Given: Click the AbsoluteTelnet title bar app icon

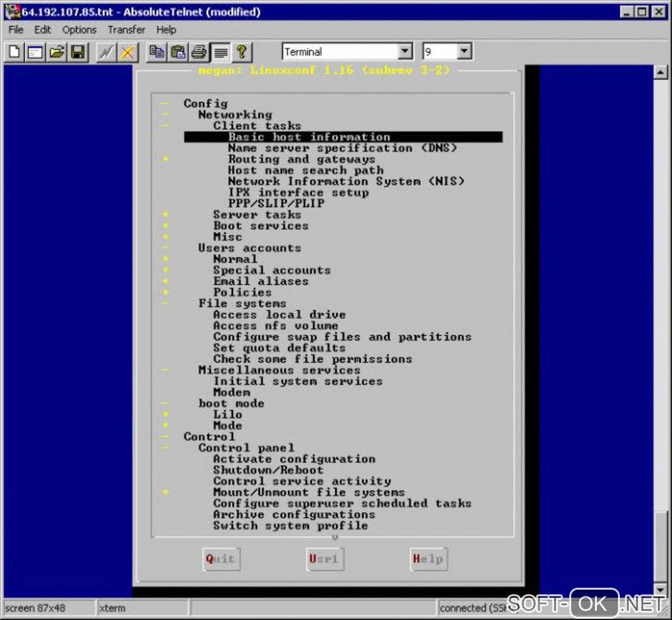Looking at the screenshot, I should 13,11.
